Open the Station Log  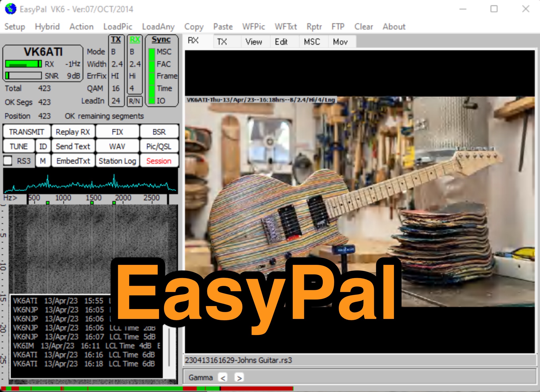pos(117,161)
